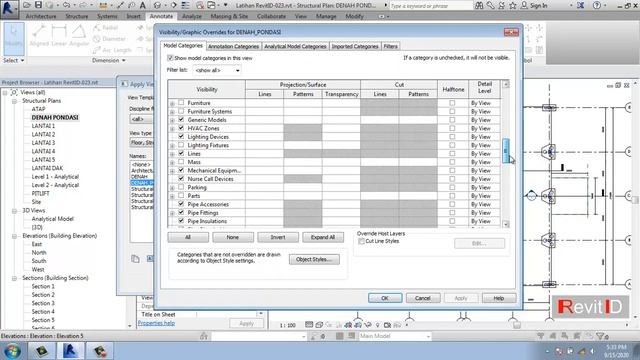
Task: Click the Save disk icon
Action: tap(38, 5)
